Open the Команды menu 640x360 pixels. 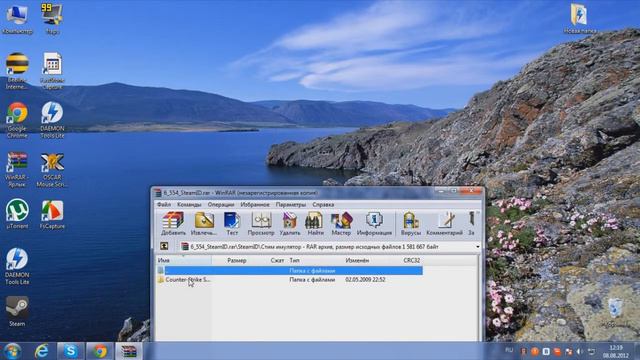click(x=189, y=204)
